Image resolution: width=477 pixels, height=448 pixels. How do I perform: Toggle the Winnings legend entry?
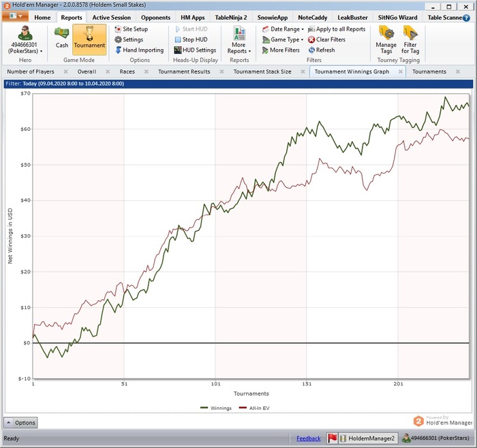point(216,408)
